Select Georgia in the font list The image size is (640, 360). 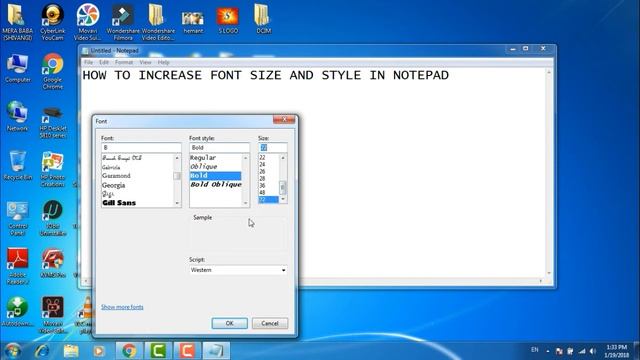pos(113,185)
